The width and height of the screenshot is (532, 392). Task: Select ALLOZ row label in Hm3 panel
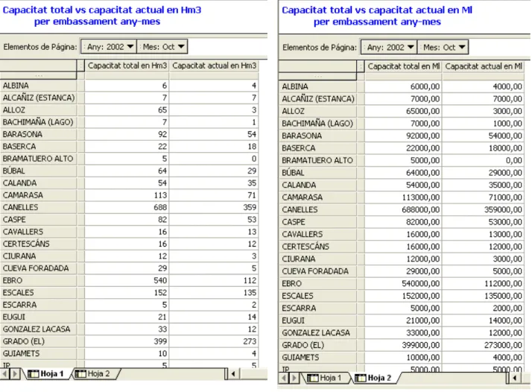click(x=38, y=110)
